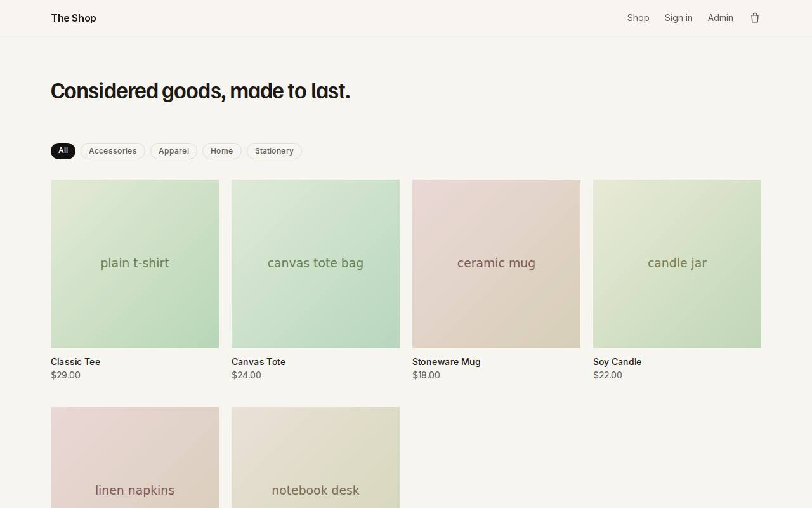
Task: Open the notebook desk product image
Action: pyautogui.click(x=315, y=457)
